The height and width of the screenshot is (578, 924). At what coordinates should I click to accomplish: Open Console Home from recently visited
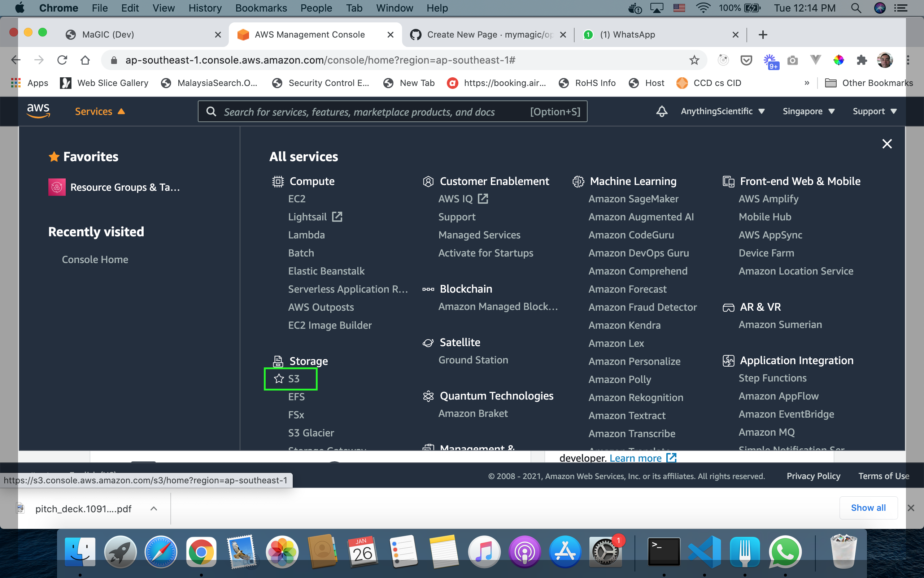(95, 259)
